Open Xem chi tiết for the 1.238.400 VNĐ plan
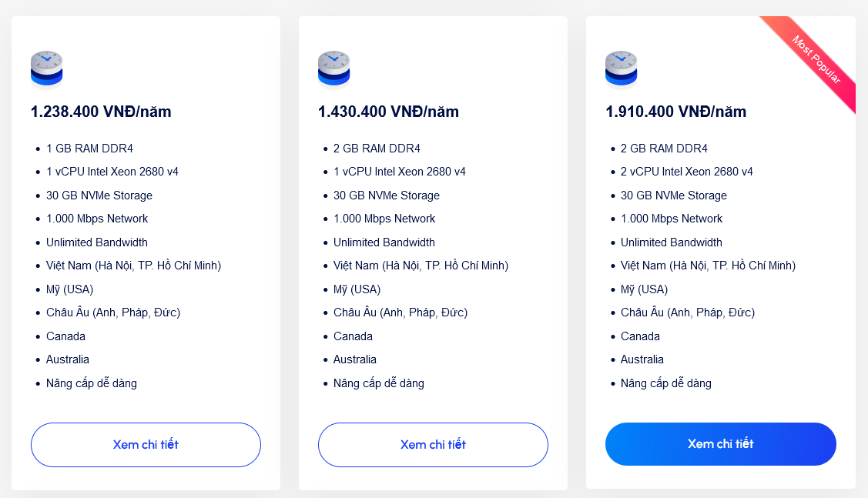 [x=146, y=444]
